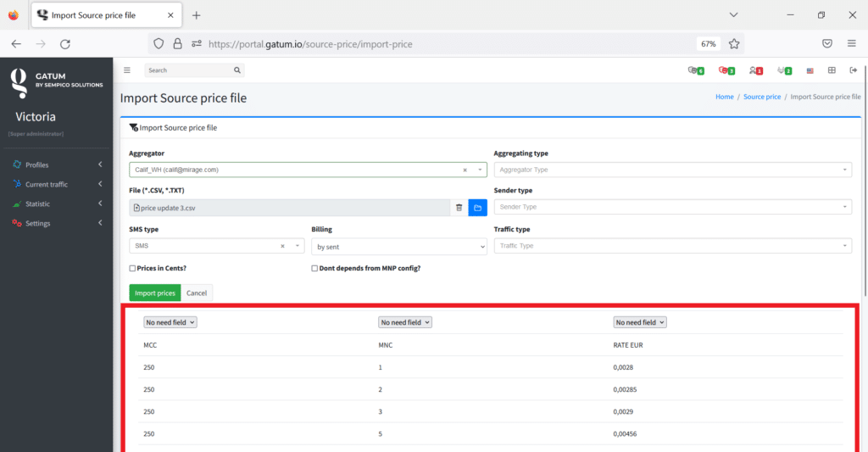
Task: Click the logout icon in header
Action: (853, 70)
